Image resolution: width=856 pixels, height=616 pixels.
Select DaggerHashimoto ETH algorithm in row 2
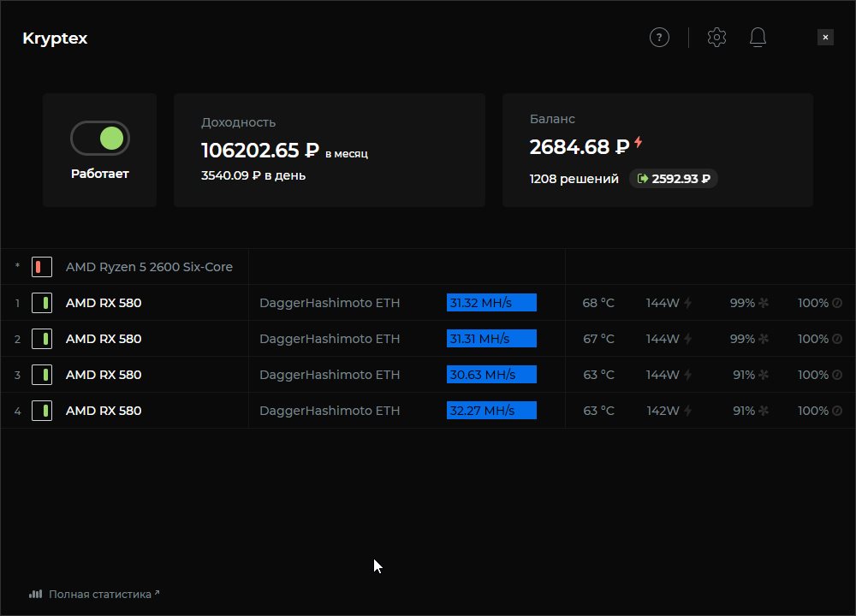coord(330,339)
